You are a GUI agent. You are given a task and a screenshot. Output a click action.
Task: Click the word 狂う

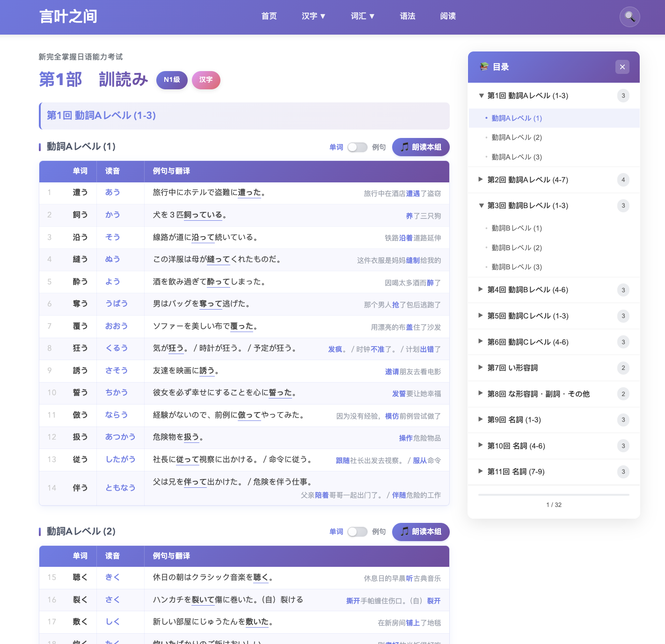tap(80, 348)
